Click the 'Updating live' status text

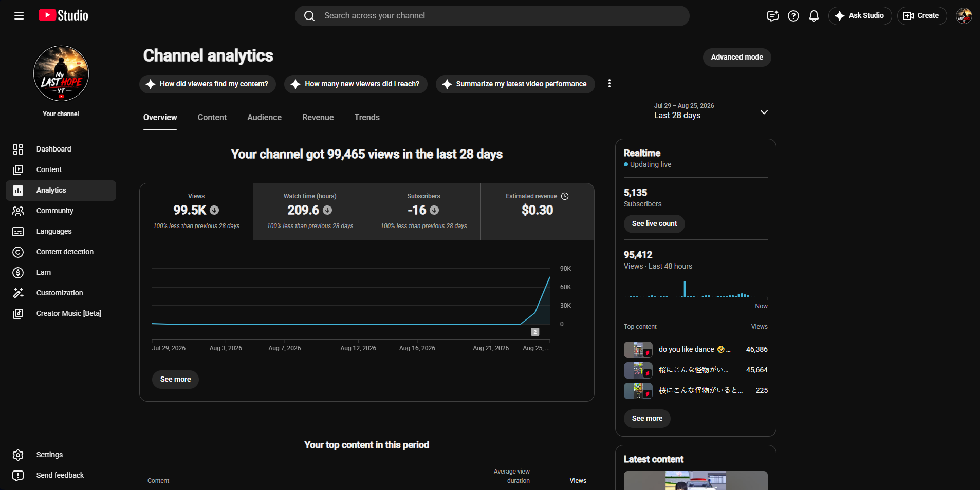[651, 164]
